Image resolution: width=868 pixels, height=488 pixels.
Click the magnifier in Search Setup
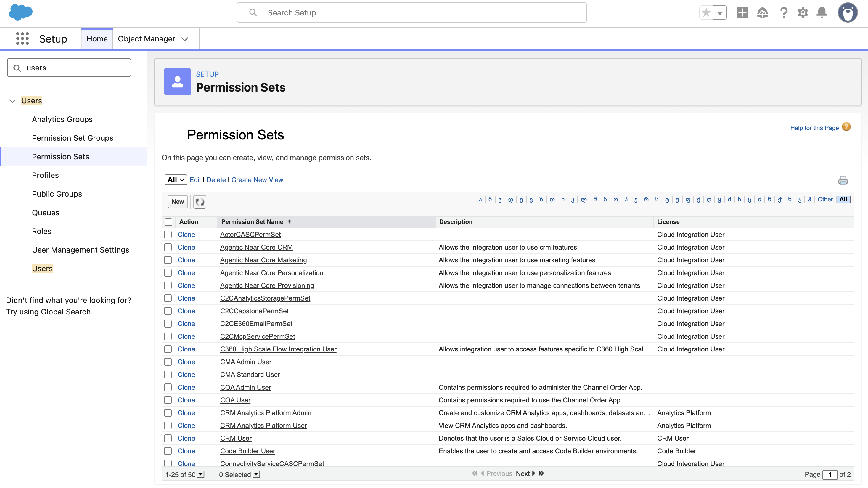click(x=253, y=12)
